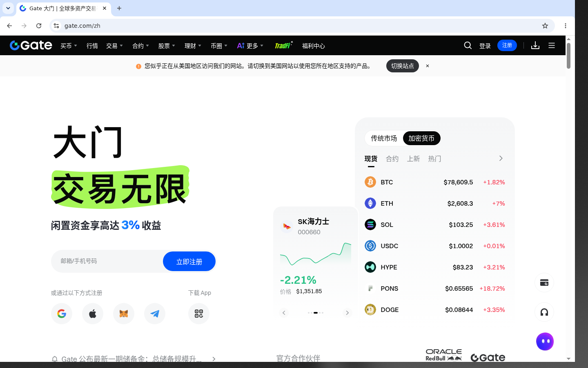
Task: Open the 行情 menu item
Action: [92, 46]
